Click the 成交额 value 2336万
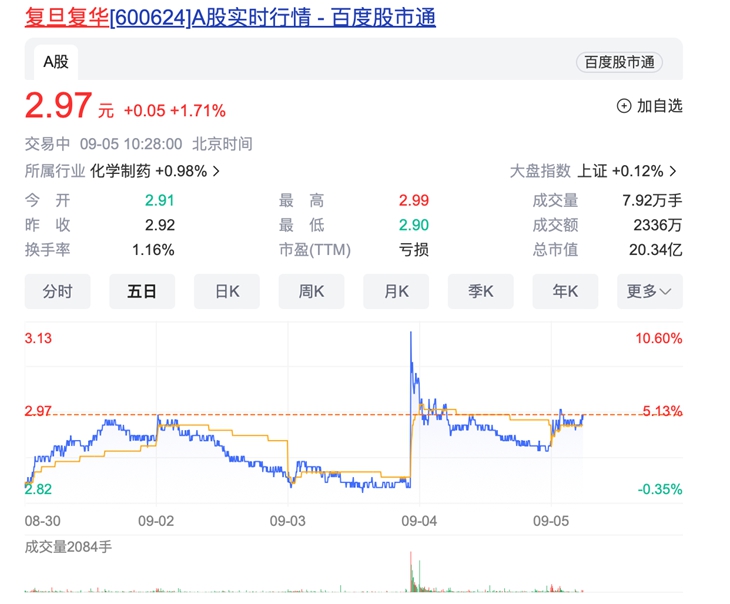 658,225
